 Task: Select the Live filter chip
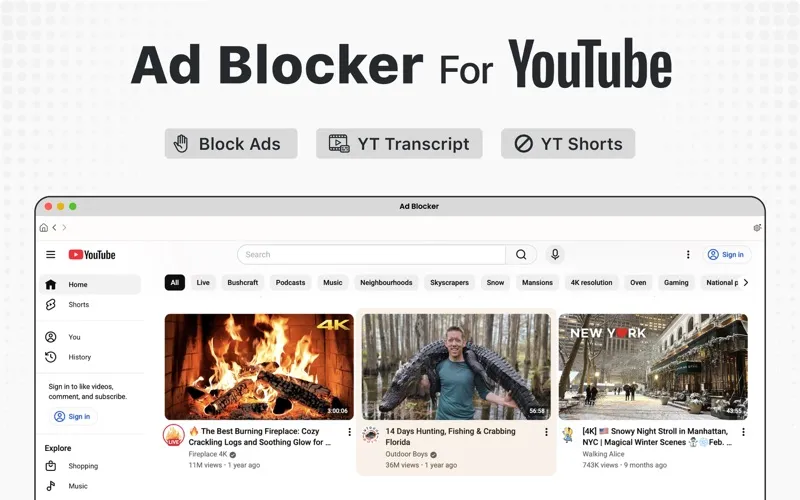pos(203,283)
